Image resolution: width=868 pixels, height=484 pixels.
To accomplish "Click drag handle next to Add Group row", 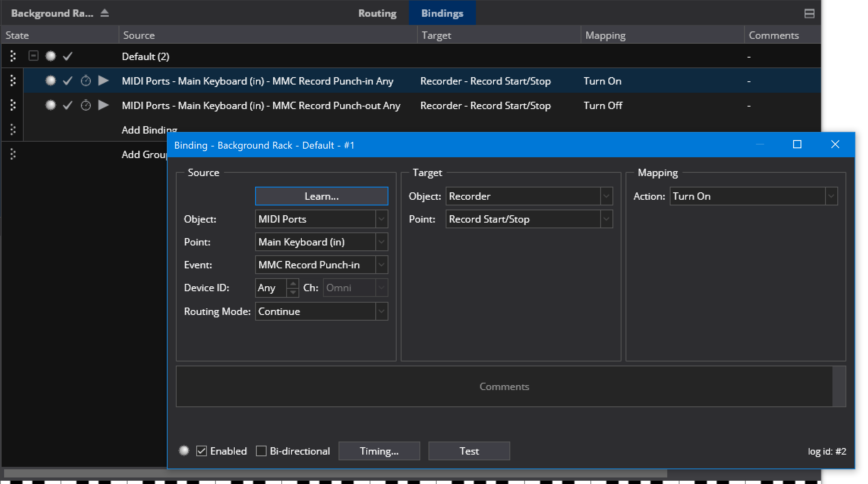I will pyautogui.click(x=13, y=154).
